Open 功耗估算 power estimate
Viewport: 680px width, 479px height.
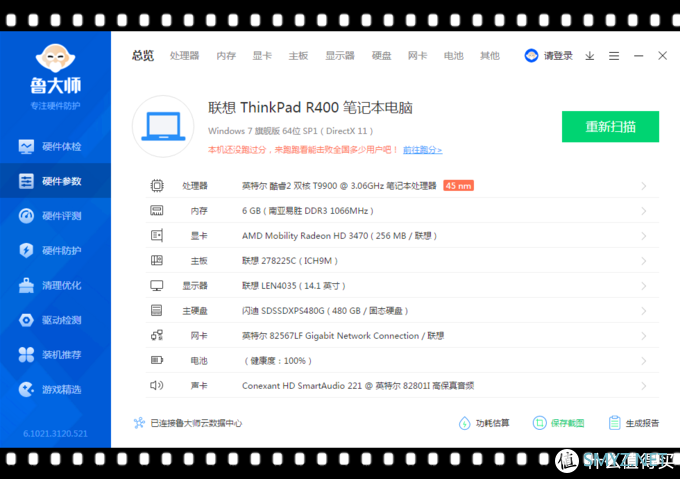click(484, 423)
